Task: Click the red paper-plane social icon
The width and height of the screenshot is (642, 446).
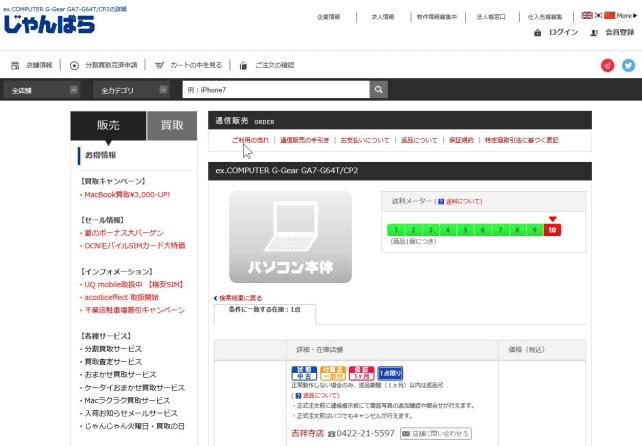Action: pyautogui.click(x=608, y=65)
